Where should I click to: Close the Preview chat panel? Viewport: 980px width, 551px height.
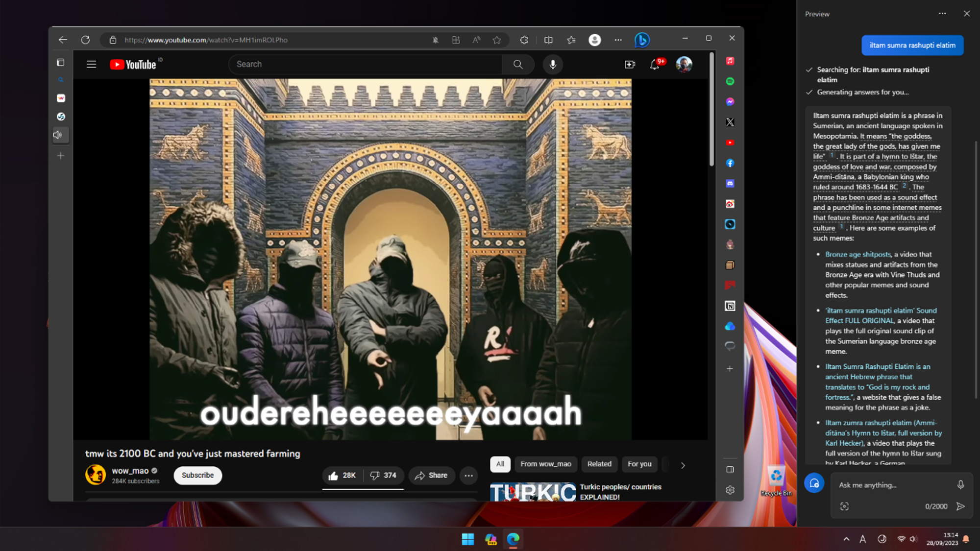[x=967, y=14]
